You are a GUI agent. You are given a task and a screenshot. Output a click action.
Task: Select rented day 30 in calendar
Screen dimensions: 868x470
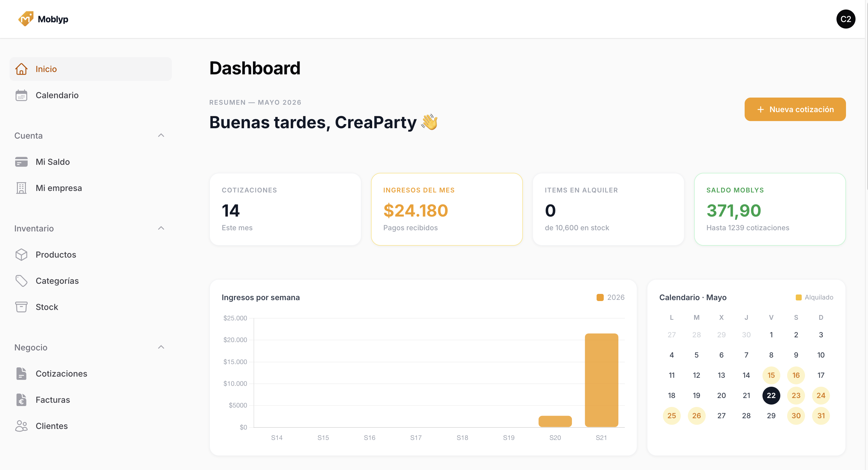point(796,416)
